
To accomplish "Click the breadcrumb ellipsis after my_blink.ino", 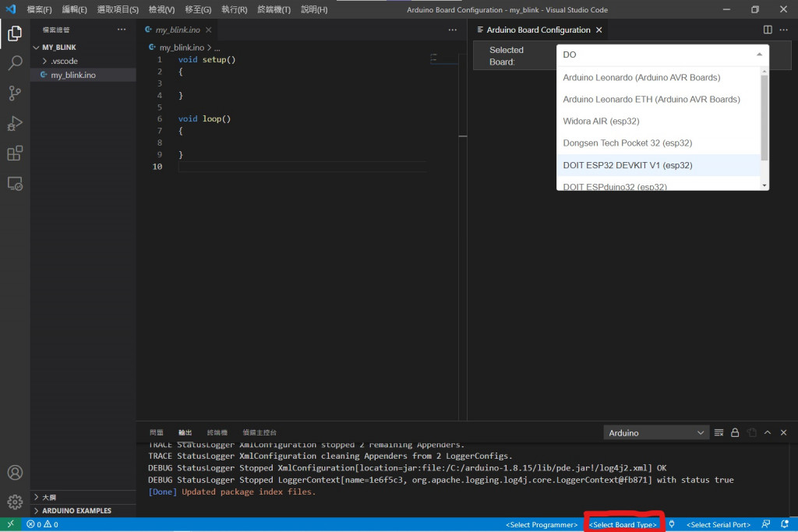I will pyautogui.click(x=217, y=48).
